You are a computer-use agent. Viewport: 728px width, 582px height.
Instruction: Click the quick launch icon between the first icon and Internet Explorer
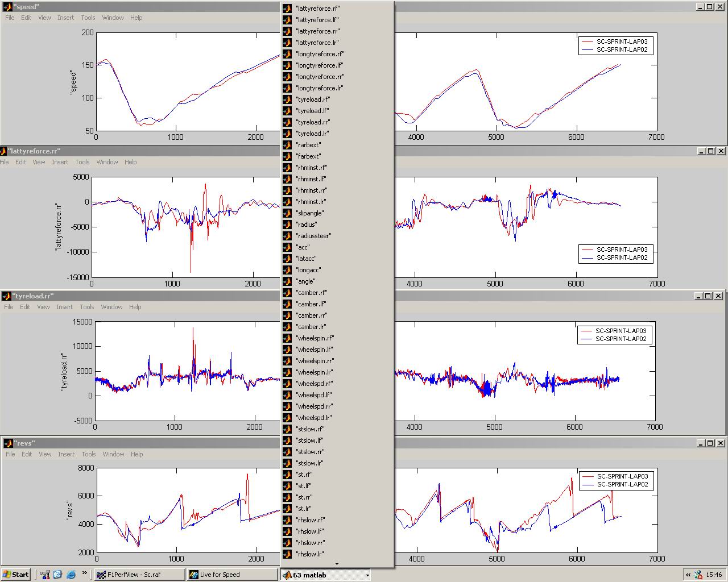(x=57, y=575)
